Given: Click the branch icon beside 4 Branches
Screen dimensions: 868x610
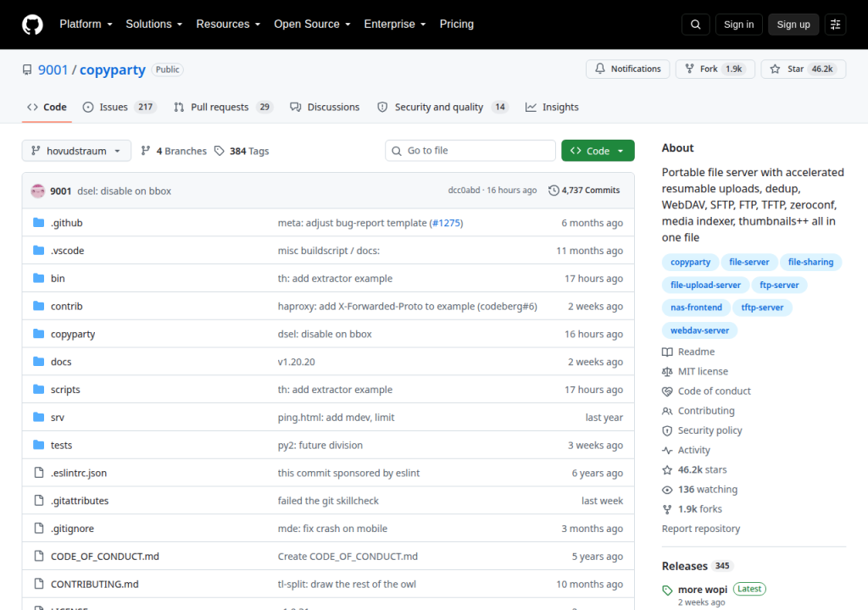Looking at the screenshot, I should point(146,151).
